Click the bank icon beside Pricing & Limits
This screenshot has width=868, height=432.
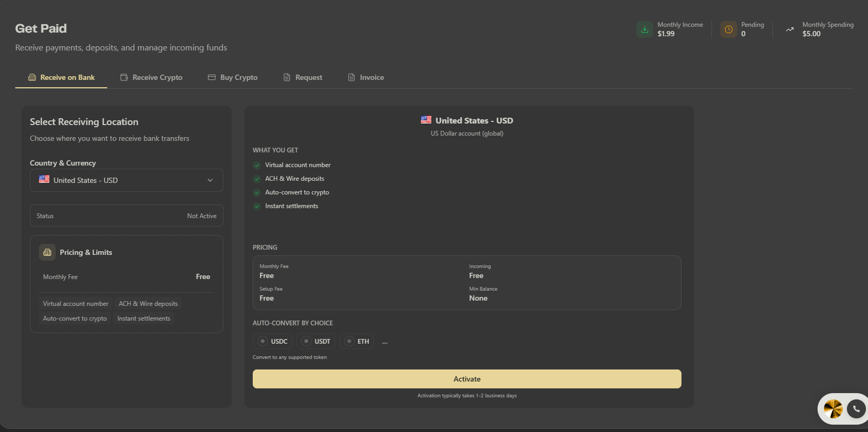coord(47,252)
